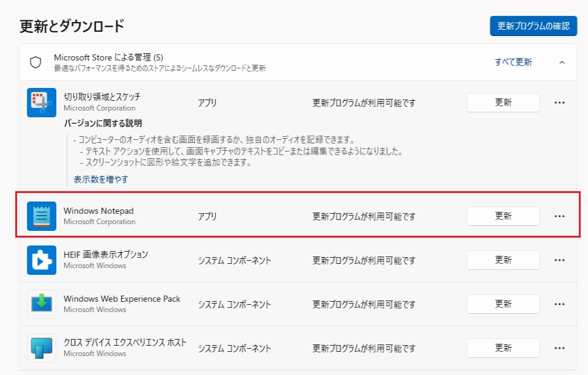Screen dimensions: 588x375
Task: Update Windows Notepad with its 更新 button
Action: point(503,216)
